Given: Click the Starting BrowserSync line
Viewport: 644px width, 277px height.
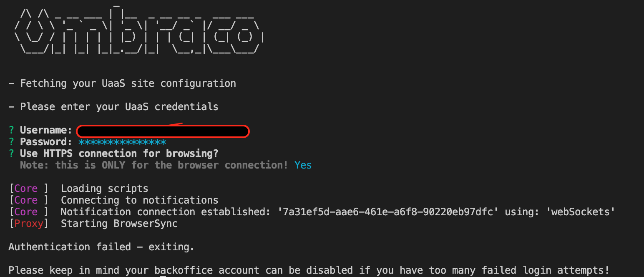Looking at the screenshot, I should 119,224.
